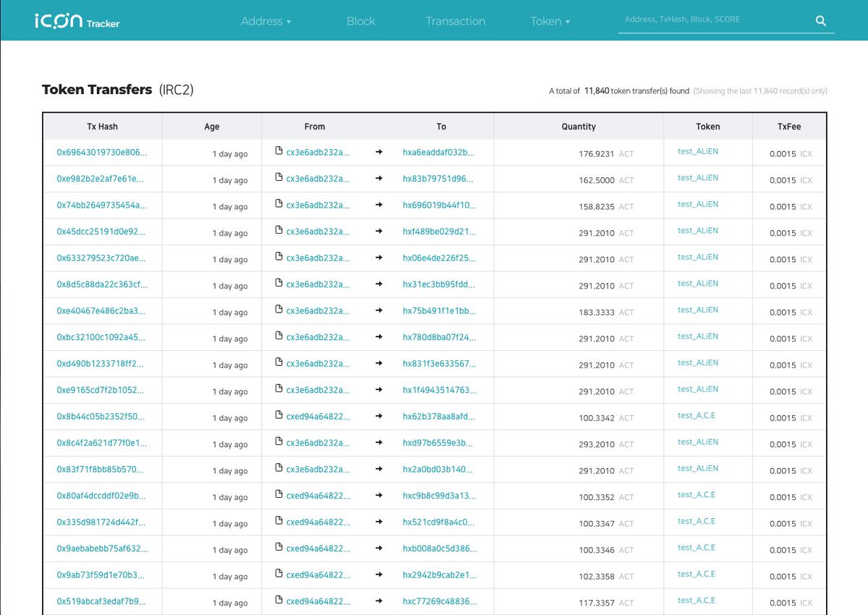Open transaction 0x8c4f2a621d77f0e1...
This screenshot has width=868, height=615.
pos(101,443)
